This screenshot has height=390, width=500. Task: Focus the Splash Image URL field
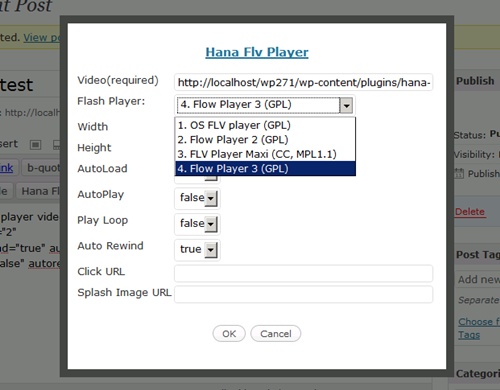click(303, 294)
